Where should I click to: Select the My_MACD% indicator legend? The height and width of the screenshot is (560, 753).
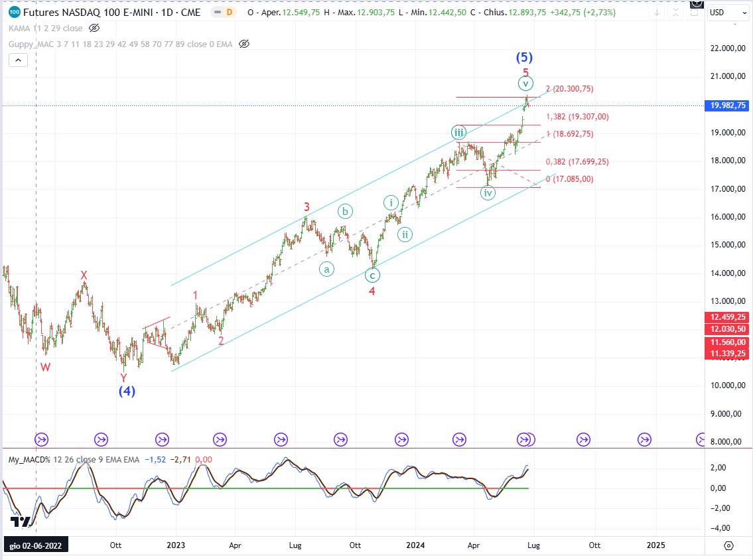pos(74,460)
